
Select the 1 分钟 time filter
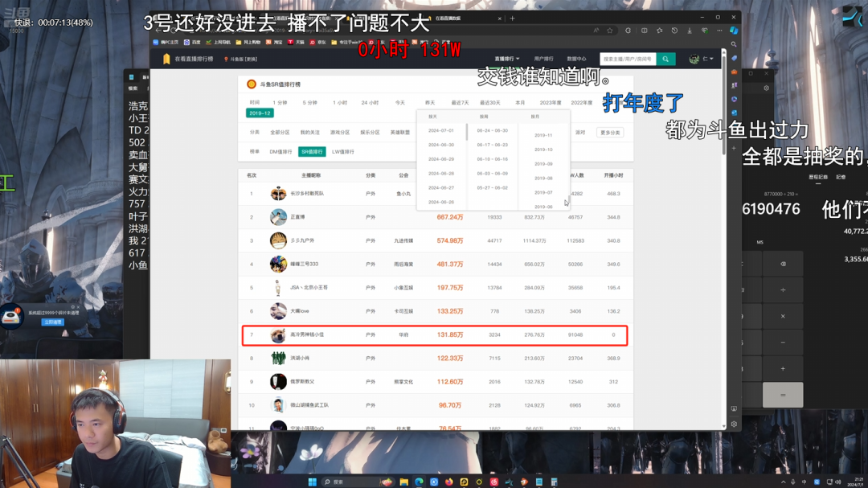tap(280, 102)
